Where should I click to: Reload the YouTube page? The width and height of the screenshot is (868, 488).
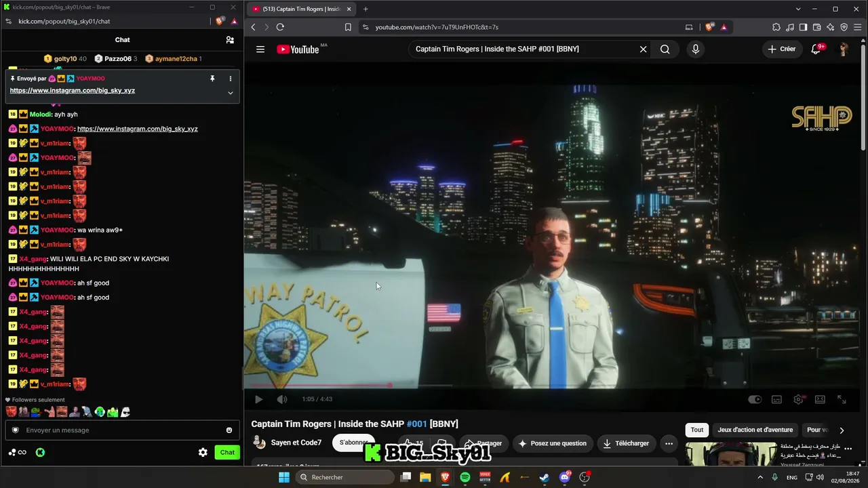click(x=280, y=27)
